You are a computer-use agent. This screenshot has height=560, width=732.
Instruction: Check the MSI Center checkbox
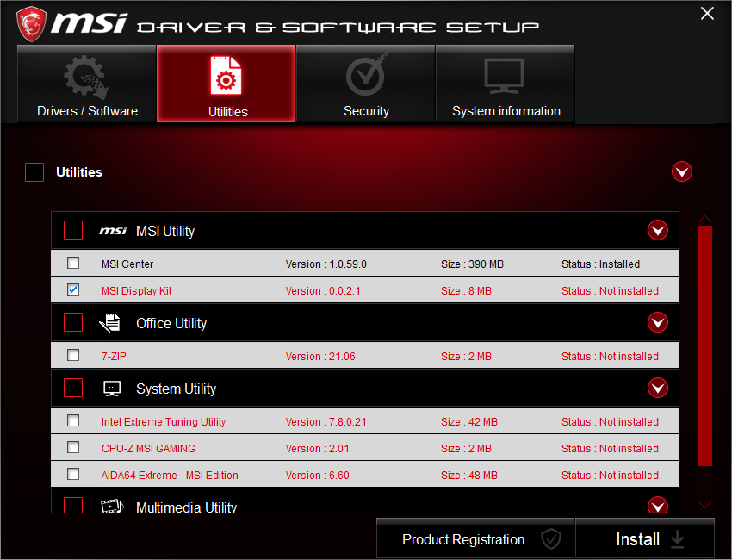pos(73,264)
